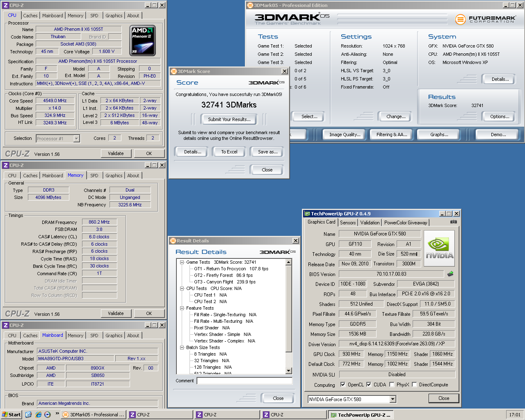Viewport: 525px width, 420px height.
Task: Switch to Caches tab in top CPU-Z window
Action: pyautogui.click(x=30, y=16)
